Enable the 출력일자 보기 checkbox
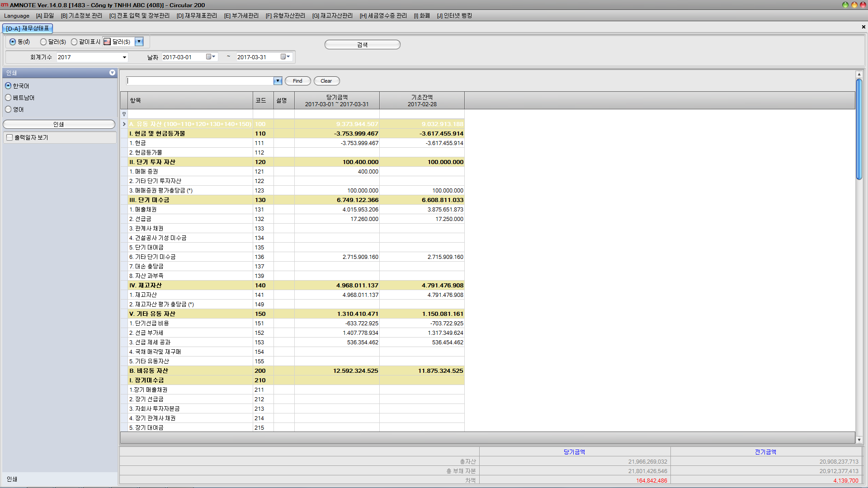 [9, 137]
